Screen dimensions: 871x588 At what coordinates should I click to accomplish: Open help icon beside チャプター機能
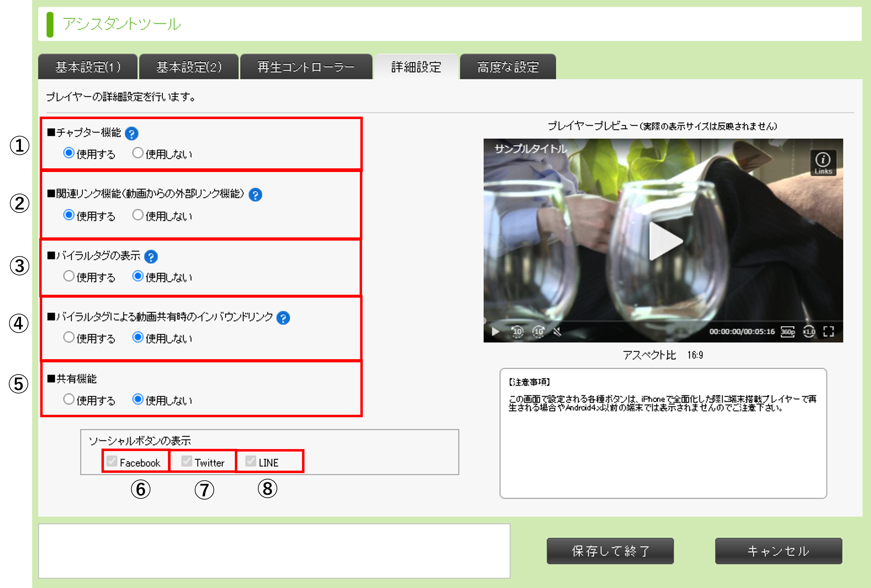click(132, 133)
